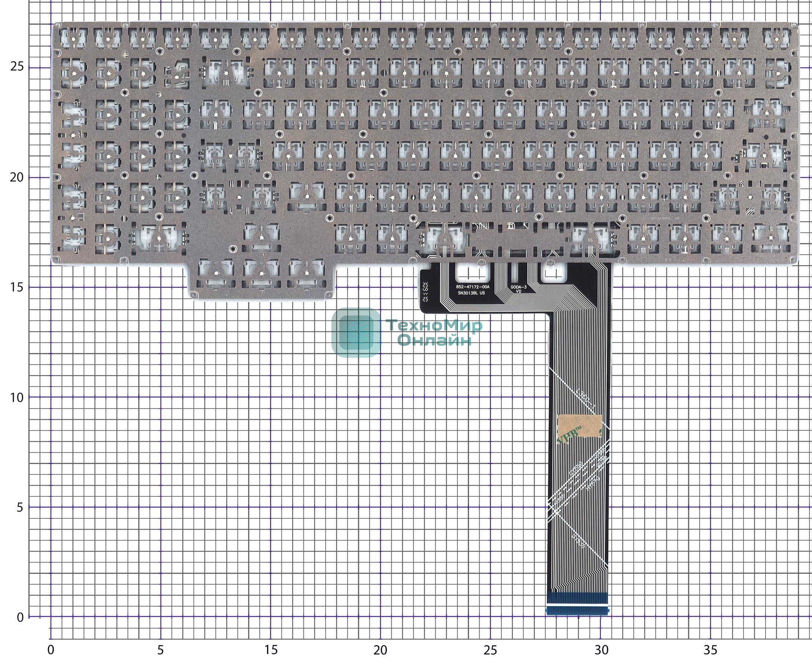The image size is (812, 666).
Task: Click the horizontal axis label 30
Action: pyautogui.click(x=601, y=650)
